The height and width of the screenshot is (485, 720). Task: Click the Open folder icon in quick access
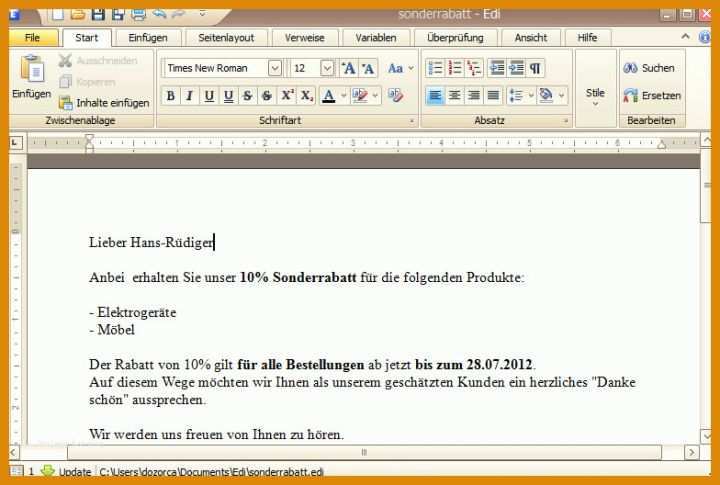pos(78,14)
